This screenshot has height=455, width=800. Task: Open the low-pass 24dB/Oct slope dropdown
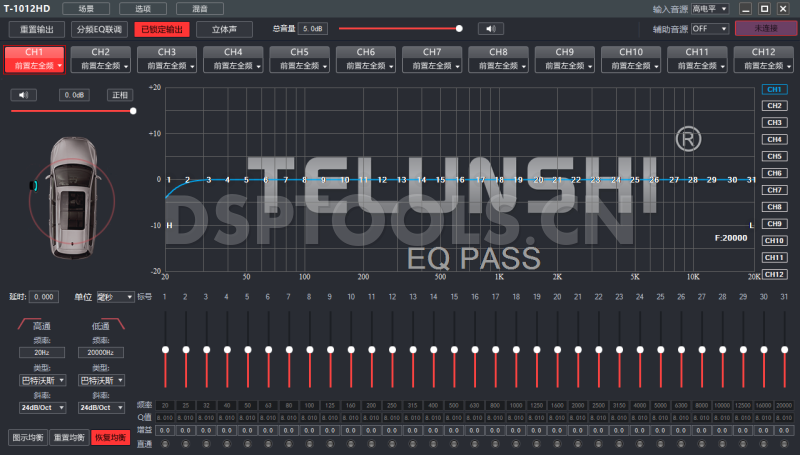(102, 408)
